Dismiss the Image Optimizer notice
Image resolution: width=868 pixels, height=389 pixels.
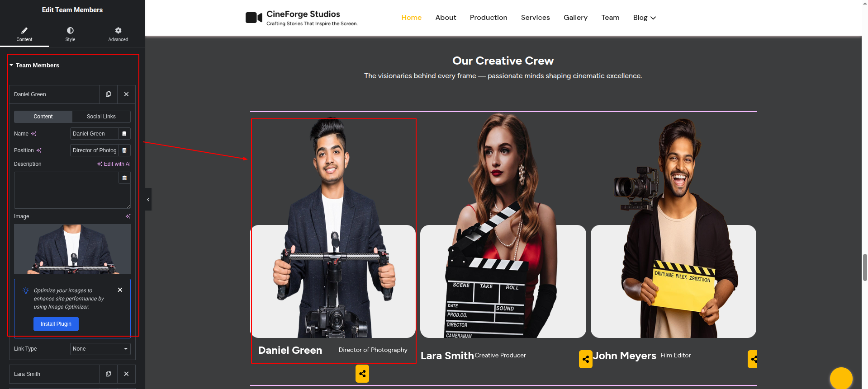pos(120,290)
